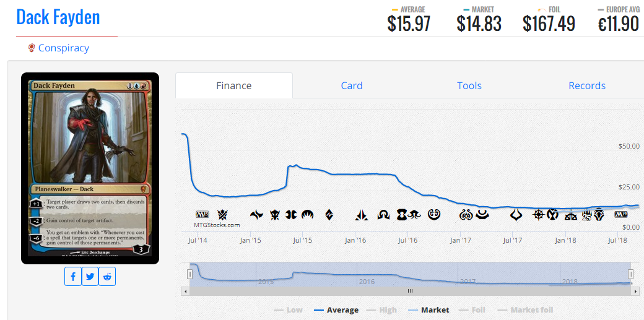
Task: Share on Facebook
Action: click(x=73, y=277)
